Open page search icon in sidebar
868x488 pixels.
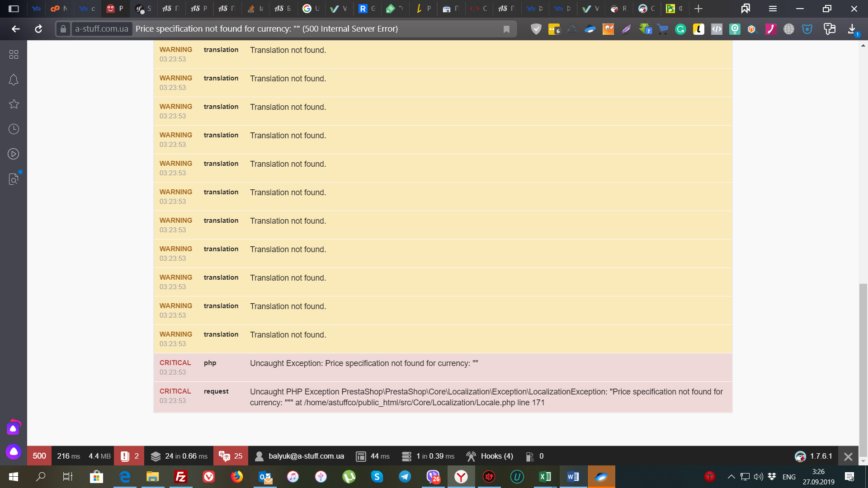pos(14,179)
